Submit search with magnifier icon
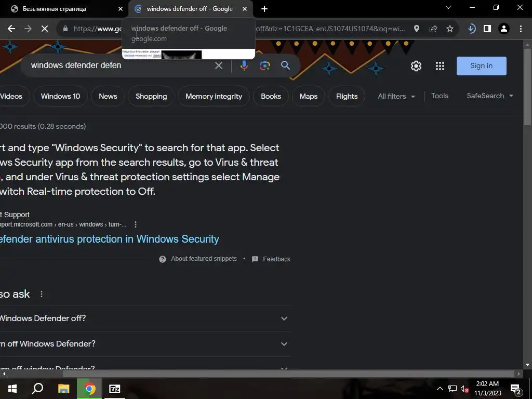Screen dimensions: 532x399 point(286,65)
